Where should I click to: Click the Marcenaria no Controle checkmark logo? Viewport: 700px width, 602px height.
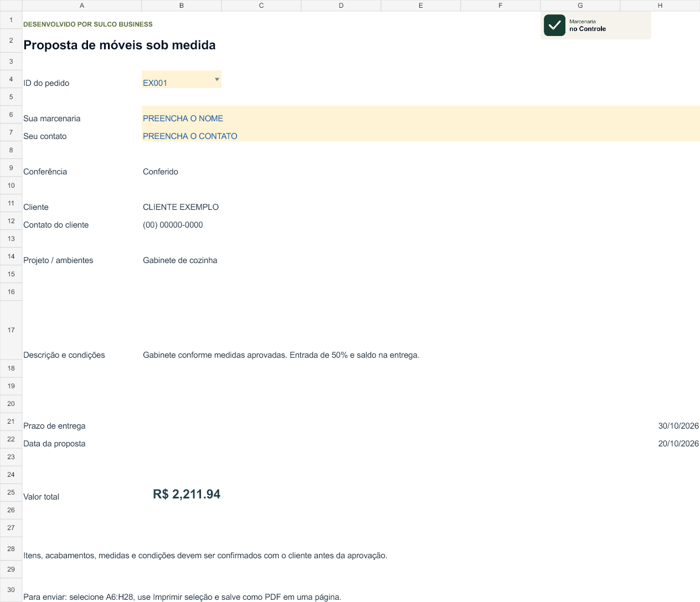(x=554, y=25)
